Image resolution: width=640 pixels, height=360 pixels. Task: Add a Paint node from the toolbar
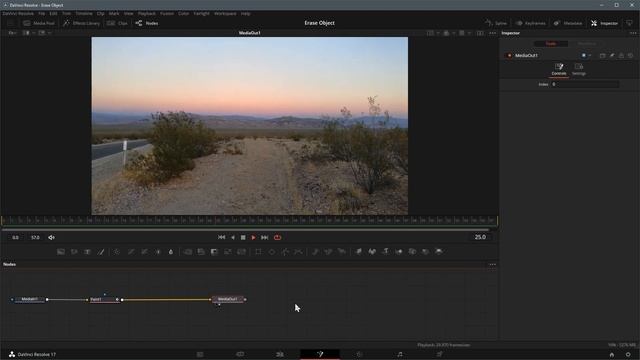pos(101,252)
